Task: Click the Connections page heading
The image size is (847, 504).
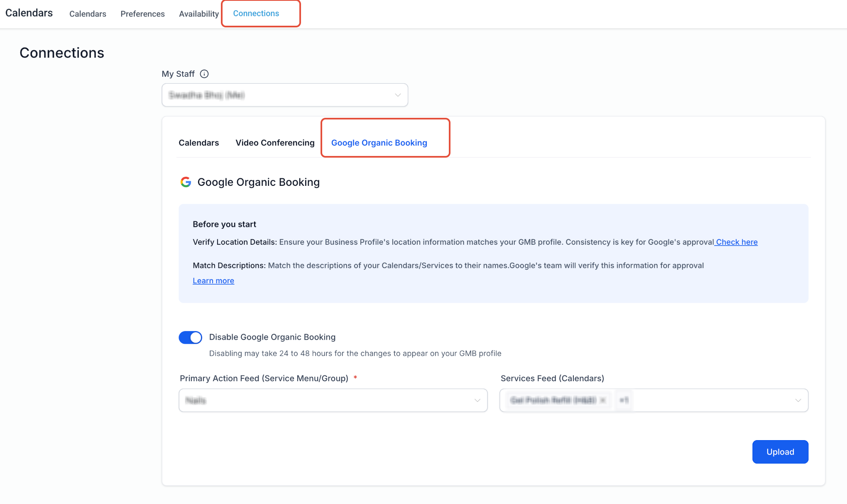Action: coord(62,53)
